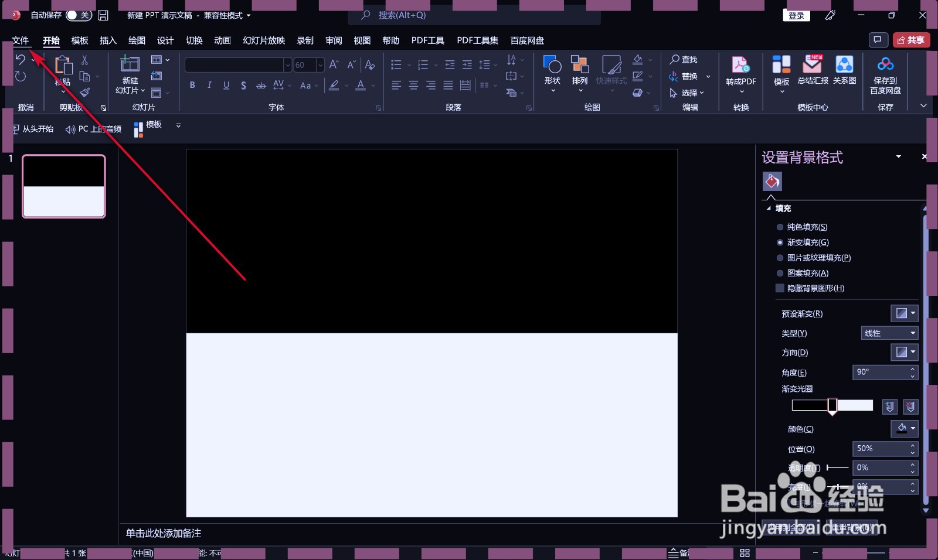The image size is (938, 560).
Task: Click the 角度 90° input field
Action: point(885,372)
